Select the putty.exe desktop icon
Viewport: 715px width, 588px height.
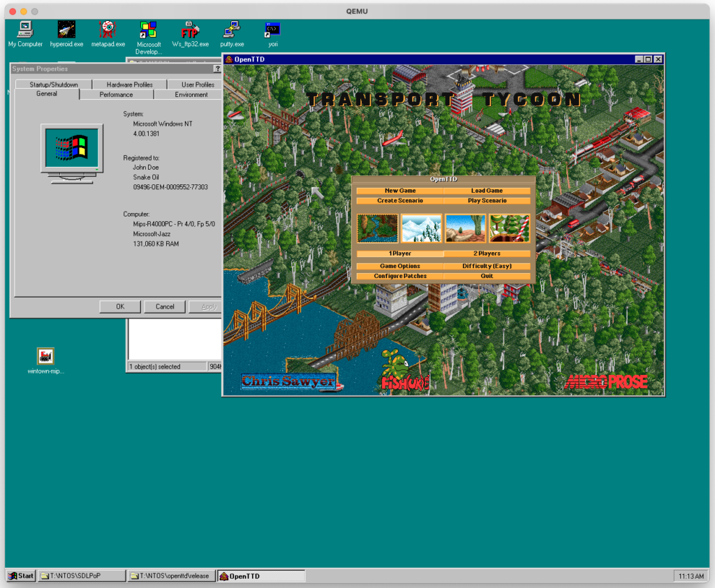pyautogui.click(x=230, y=30)
